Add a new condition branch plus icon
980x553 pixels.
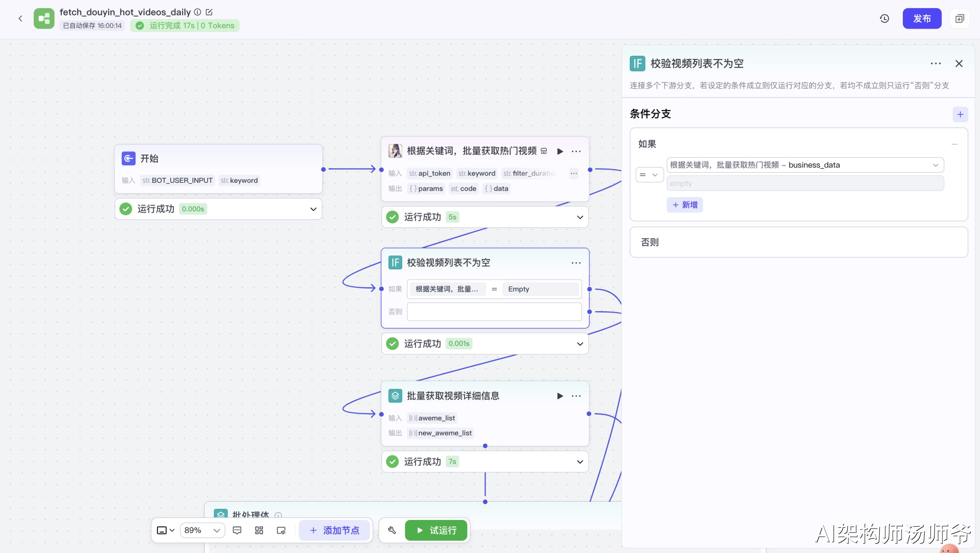click(x=960, y=114)
